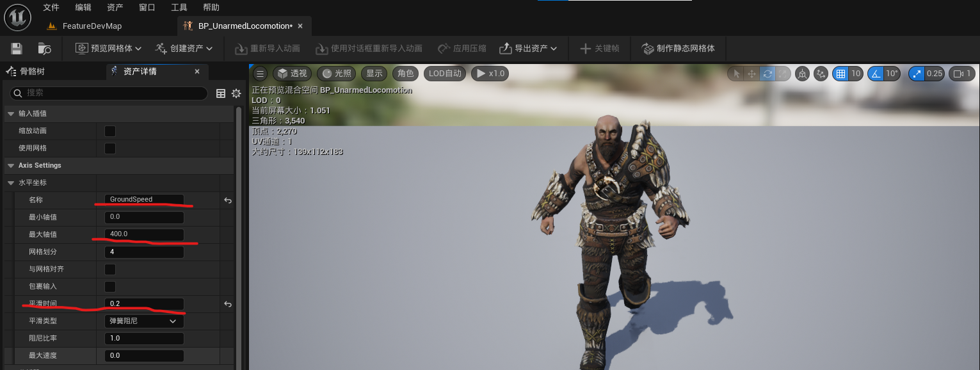This screenshot has height=370, width=980.
Task: Click the 最小轴值 0.0 value field
Action: click(x=144, y=217)
